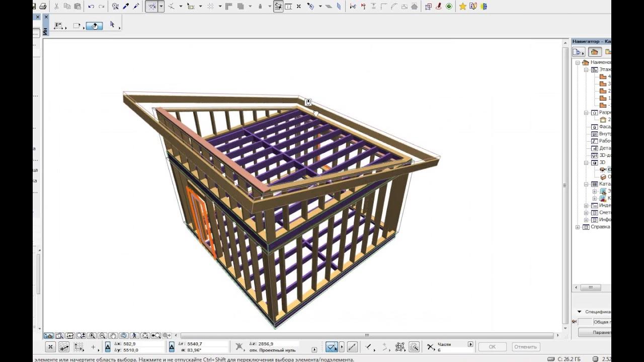Select the Arrow tool in info box

(x=112, y=25)
